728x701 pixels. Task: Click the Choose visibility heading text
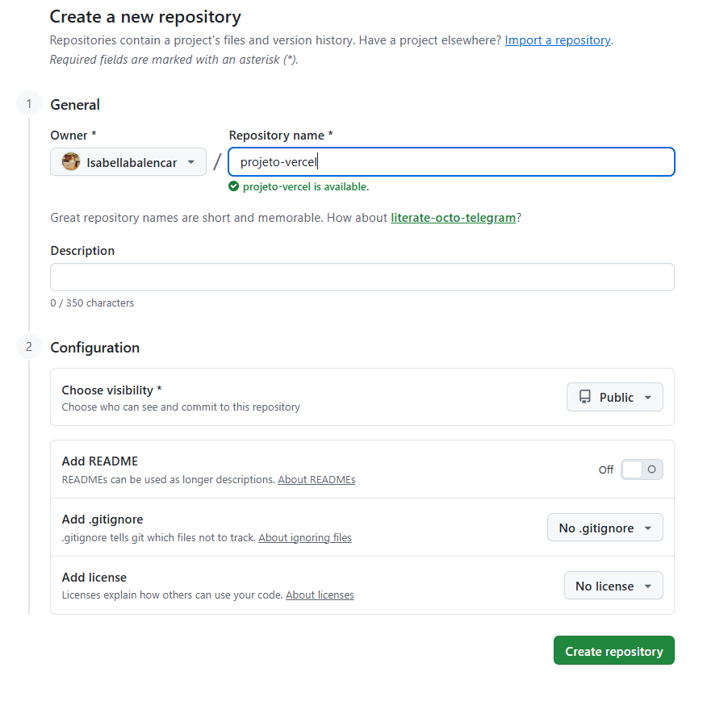coord(111,390)
